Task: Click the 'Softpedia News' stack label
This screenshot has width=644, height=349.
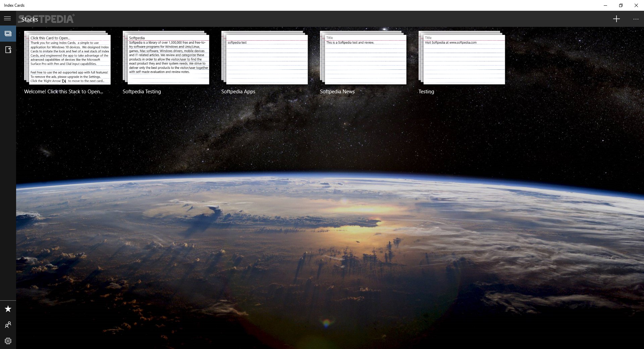Action: 337,92
